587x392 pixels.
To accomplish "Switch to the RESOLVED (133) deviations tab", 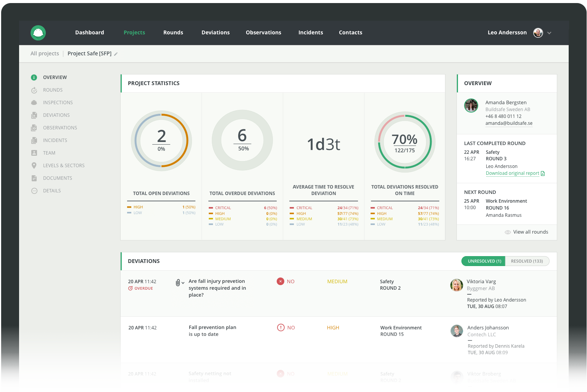I will coord(527,261).
